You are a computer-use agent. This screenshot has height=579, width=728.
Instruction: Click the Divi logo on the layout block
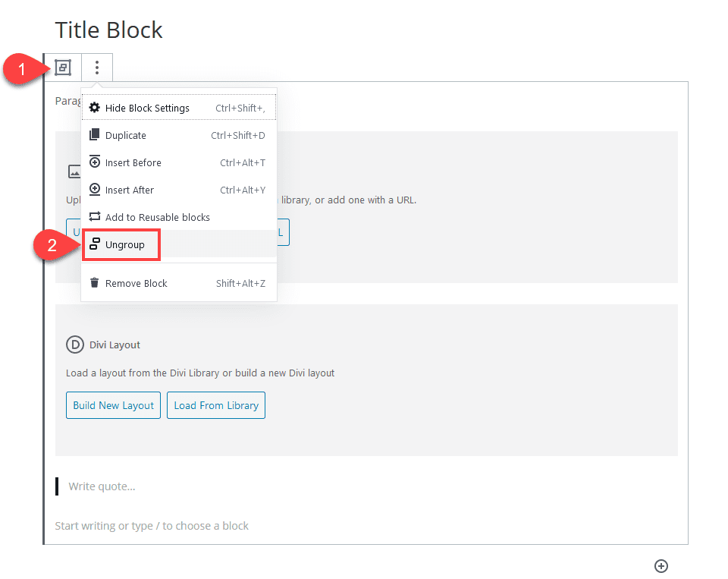[x=74, y=345]
